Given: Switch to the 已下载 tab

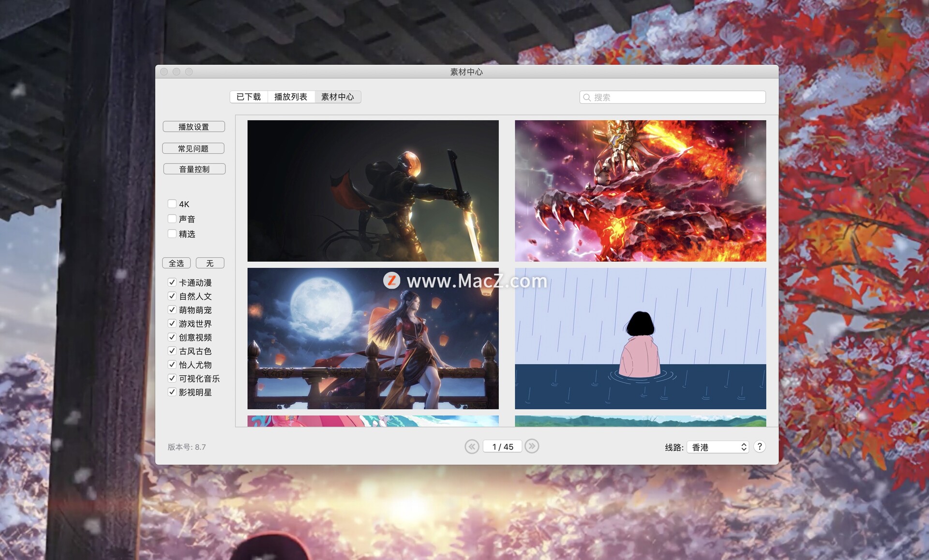Looking at the screenshot, I should [x=248, y=97].
